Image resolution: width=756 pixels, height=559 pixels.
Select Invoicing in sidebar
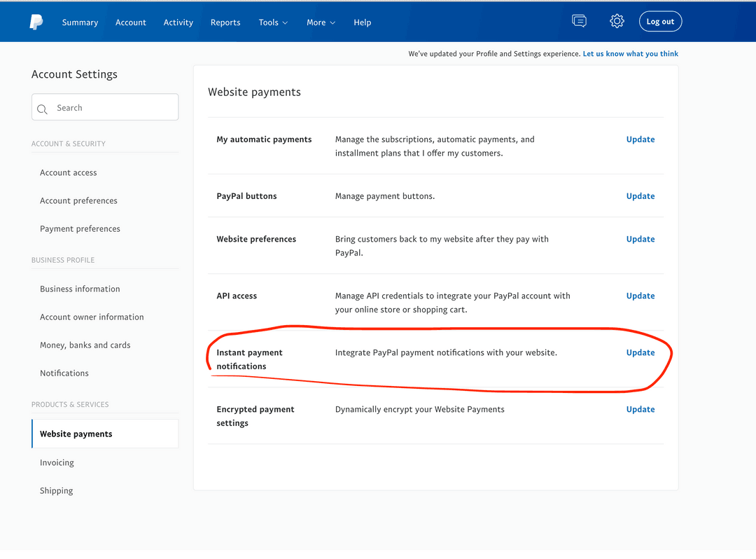point(57,462)
